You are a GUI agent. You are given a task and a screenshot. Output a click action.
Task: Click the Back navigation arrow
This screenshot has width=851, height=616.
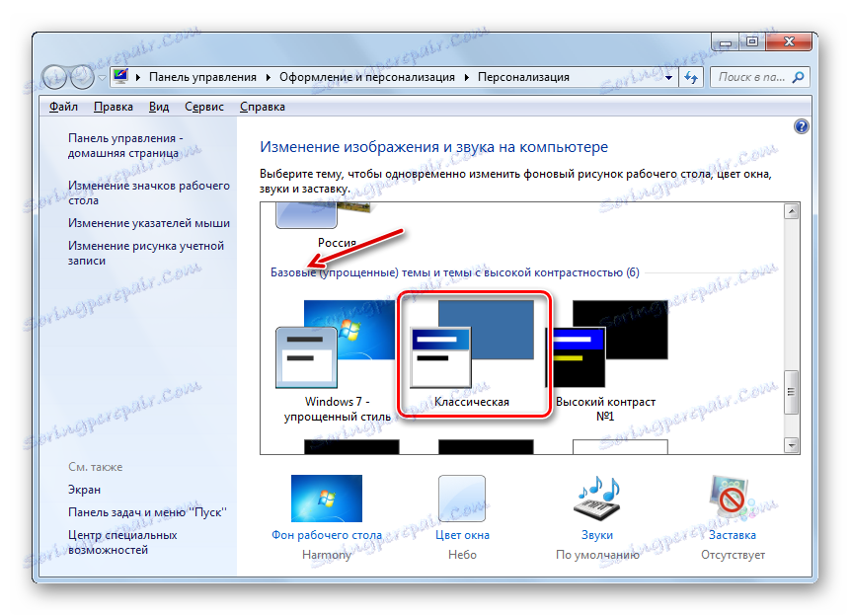[x=53, y=77]
